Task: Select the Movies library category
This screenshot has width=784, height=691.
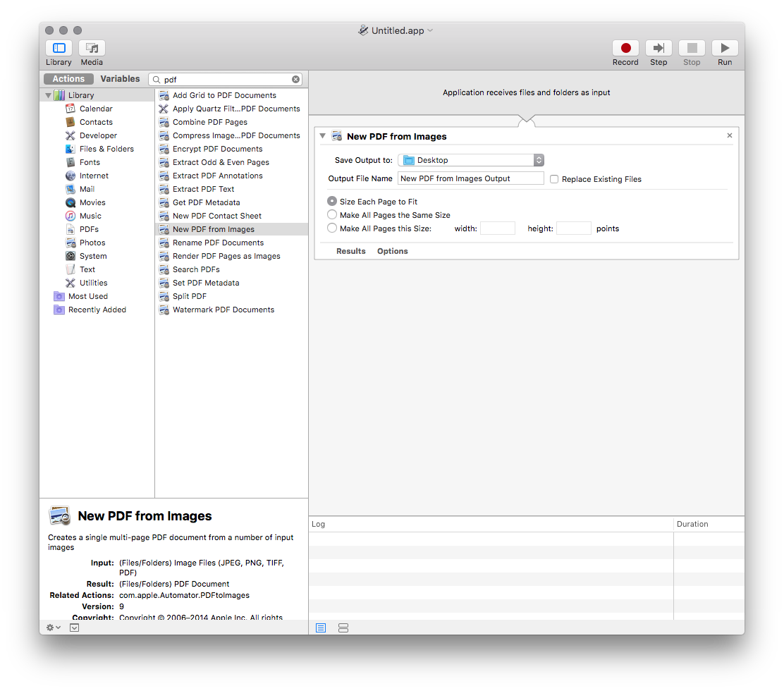Action: tap(92, 202)
